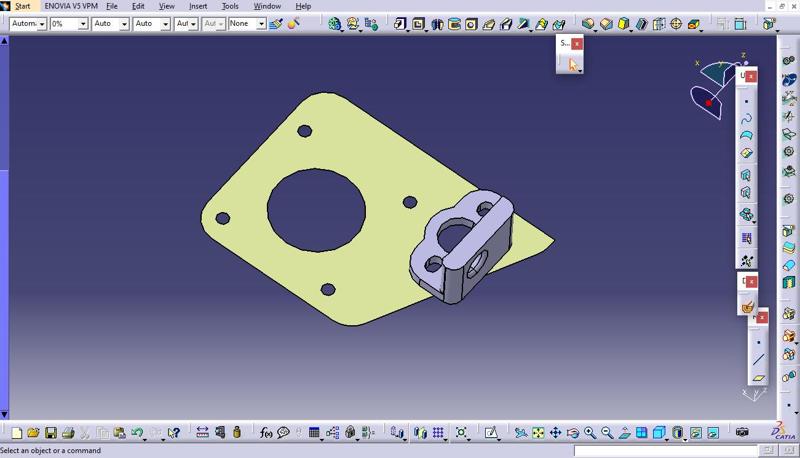
Task: Click the Select arrow cursor button
Action: coord(572,64)
